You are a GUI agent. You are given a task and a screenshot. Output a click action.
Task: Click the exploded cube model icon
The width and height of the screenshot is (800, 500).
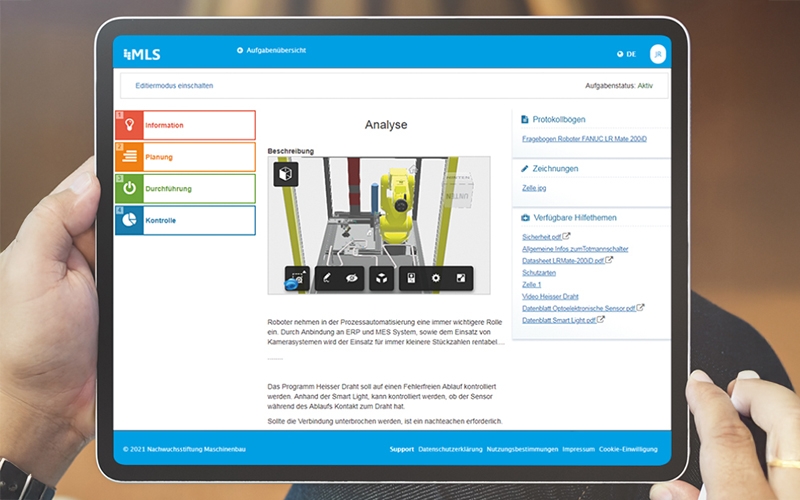pos(381,278)
